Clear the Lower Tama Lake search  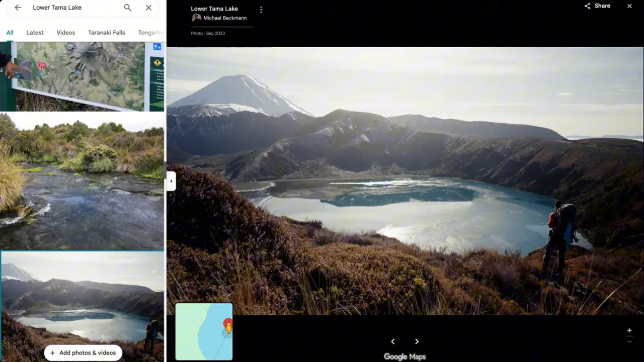click(148, 8)
